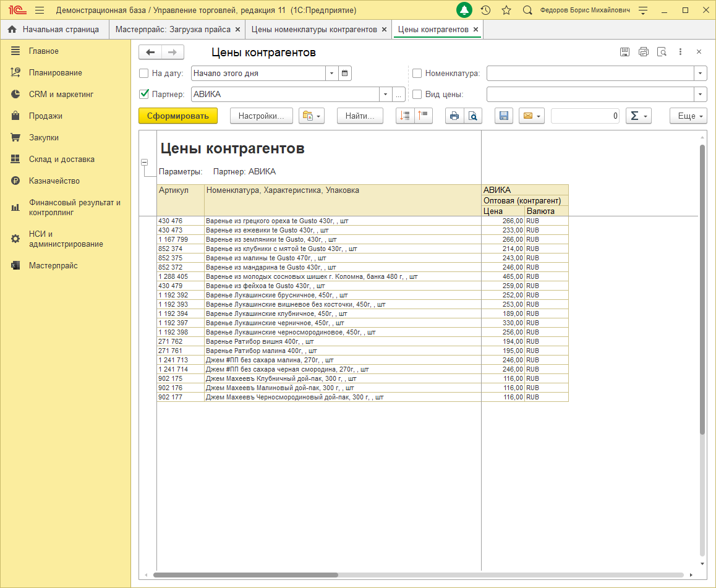Open 'Закупки' section in sidebar

tap(44, 138)
